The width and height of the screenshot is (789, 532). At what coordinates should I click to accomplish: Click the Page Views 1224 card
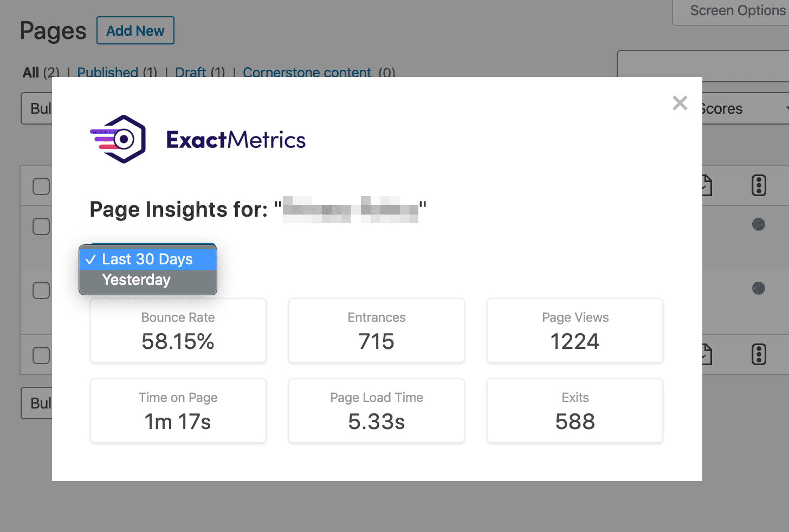[575, 330]
